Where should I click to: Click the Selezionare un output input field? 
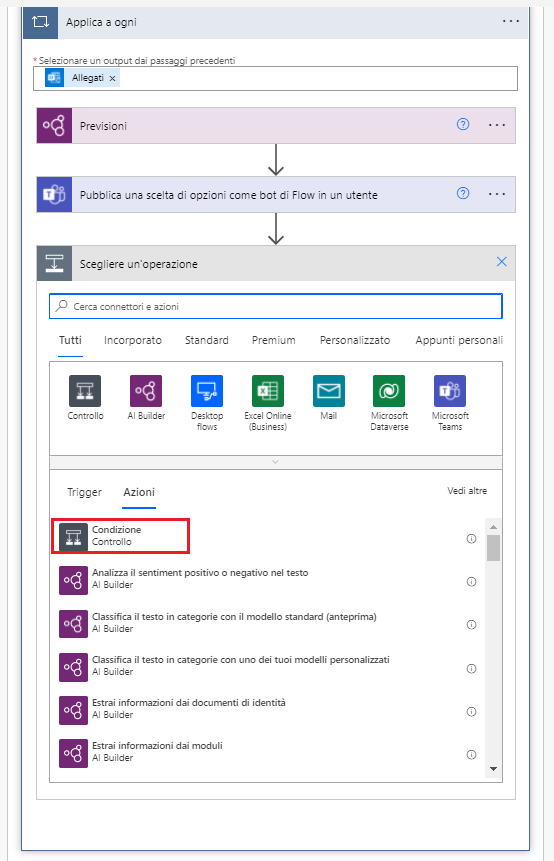[x=275, y=79]
